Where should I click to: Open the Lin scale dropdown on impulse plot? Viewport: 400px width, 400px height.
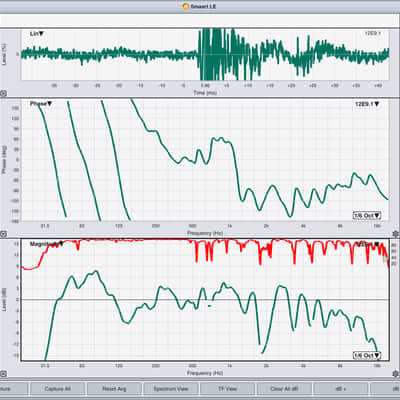(37, 34)
